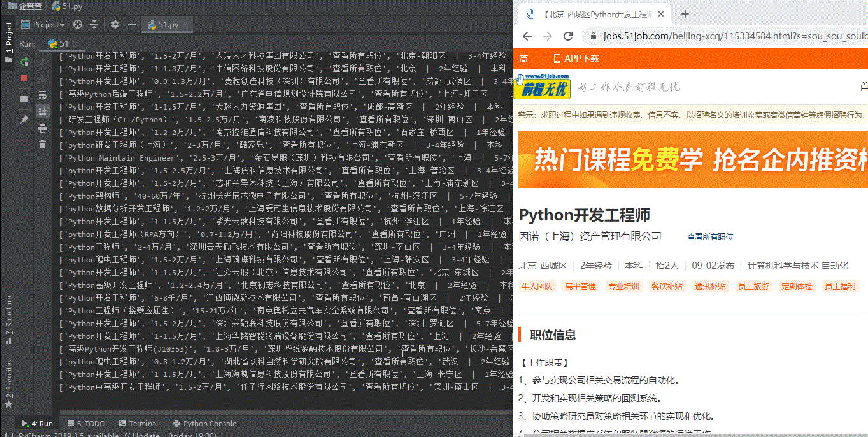Open a new Chrome tab
868x437 pixels.
685,14
